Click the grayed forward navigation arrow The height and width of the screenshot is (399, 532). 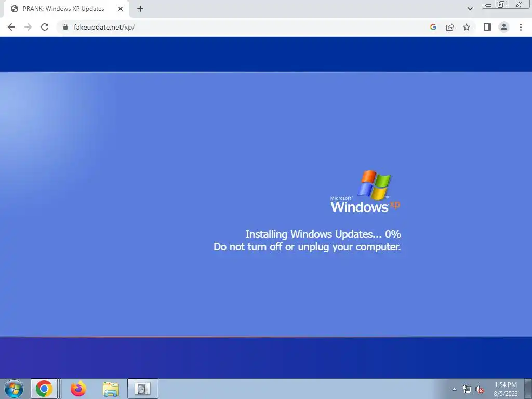(28, 27)
